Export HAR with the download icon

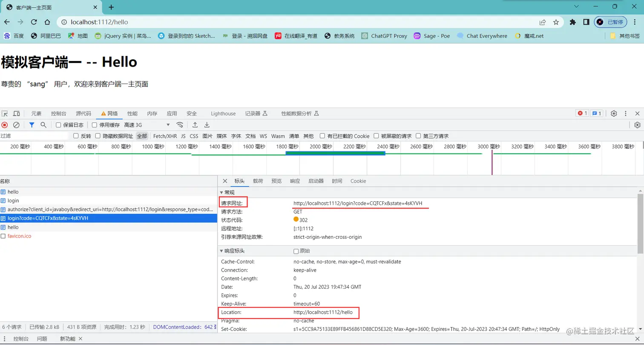[x=207, y=125]
